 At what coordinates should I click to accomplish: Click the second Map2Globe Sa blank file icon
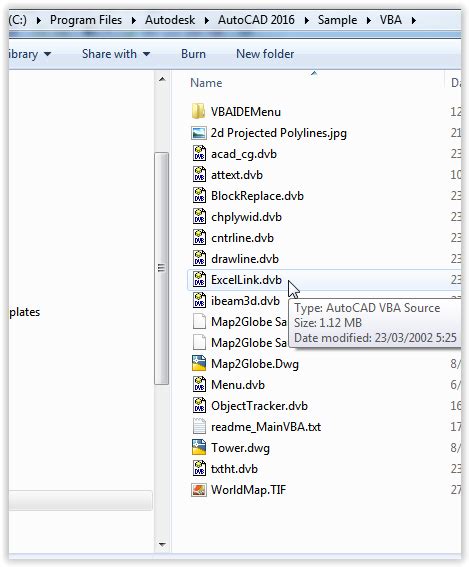coord(199,342)
